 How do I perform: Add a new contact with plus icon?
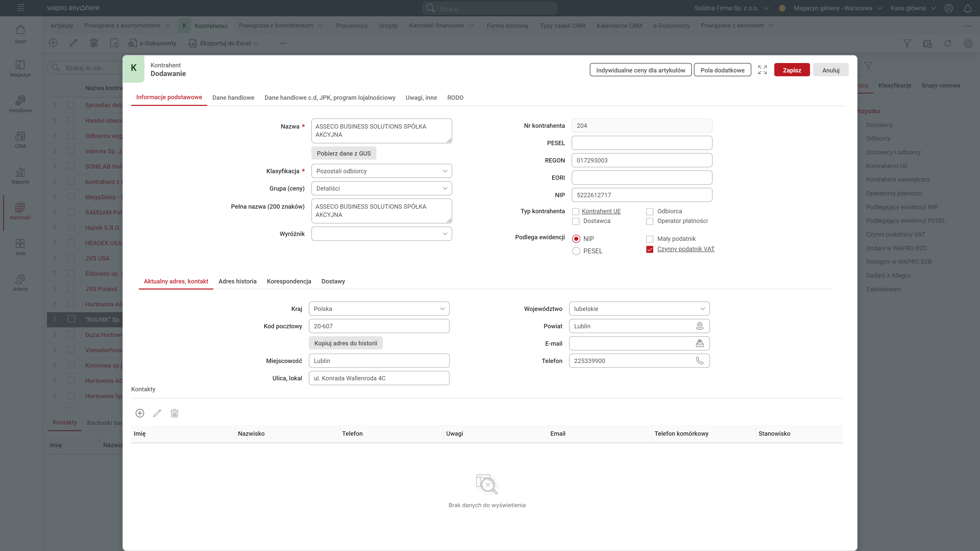point(140,413)
